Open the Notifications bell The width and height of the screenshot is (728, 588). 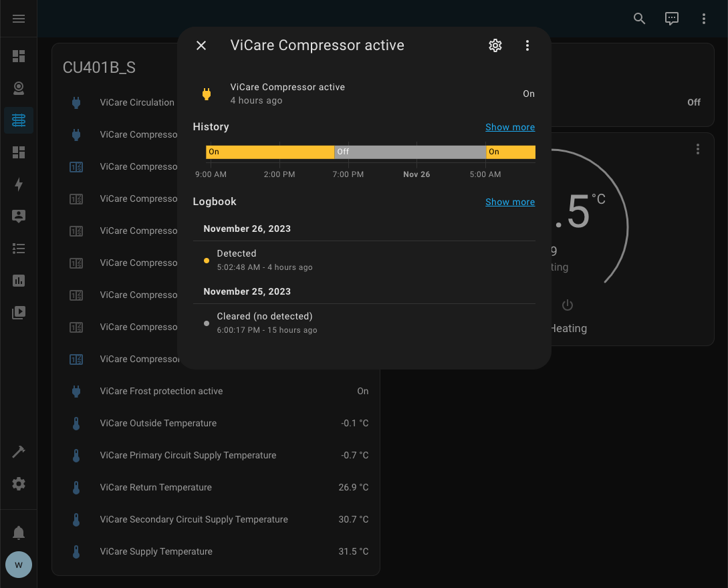point(19,533)
